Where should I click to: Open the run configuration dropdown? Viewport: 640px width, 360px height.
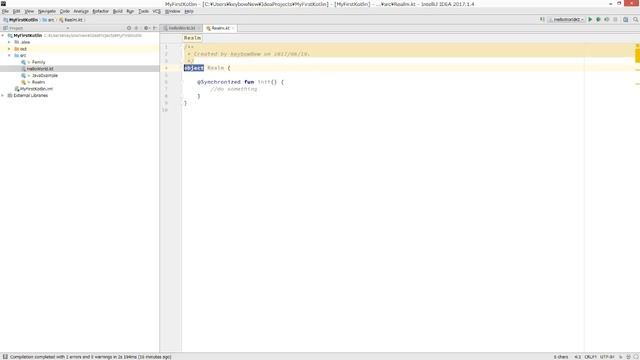tap(567, 20)
